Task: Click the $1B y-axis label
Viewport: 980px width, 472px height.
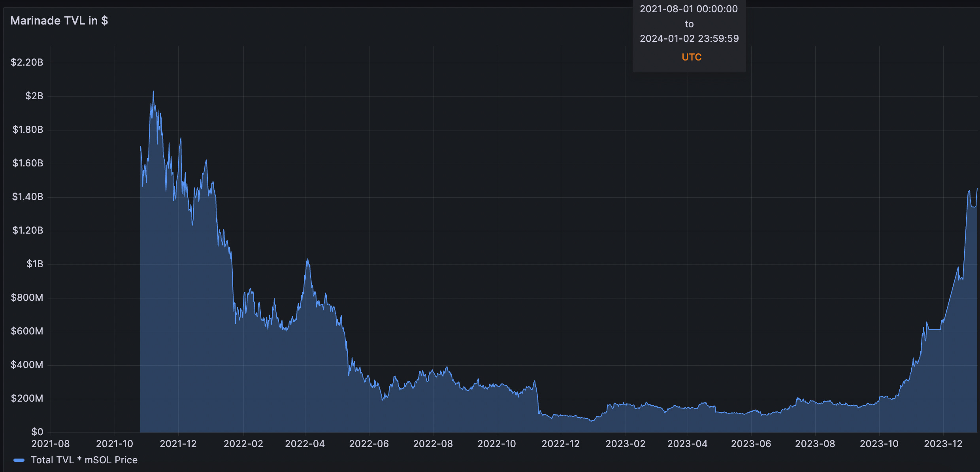Action: pos(35,264)
